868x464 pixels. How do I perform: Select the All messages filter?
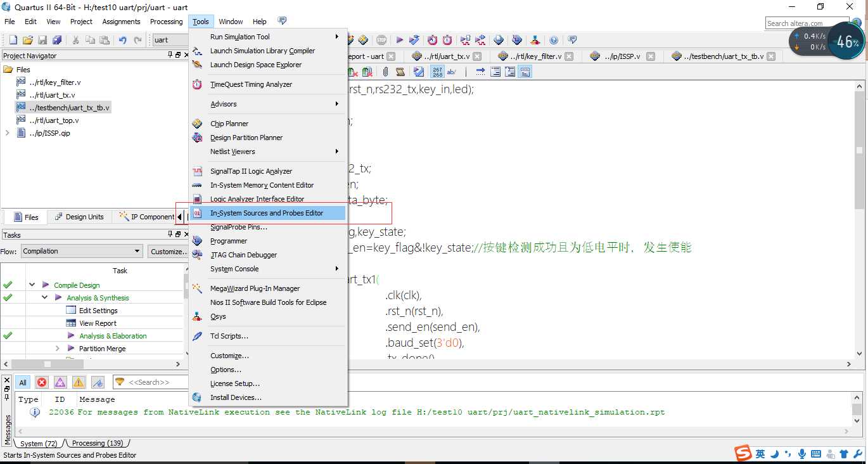click(x=23, y=382)
